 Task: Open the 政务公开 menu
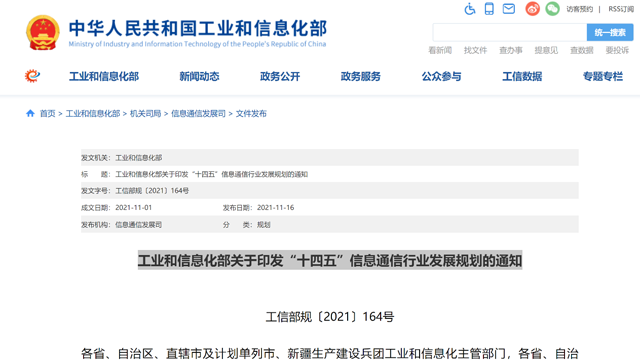[x=280, y=76]
